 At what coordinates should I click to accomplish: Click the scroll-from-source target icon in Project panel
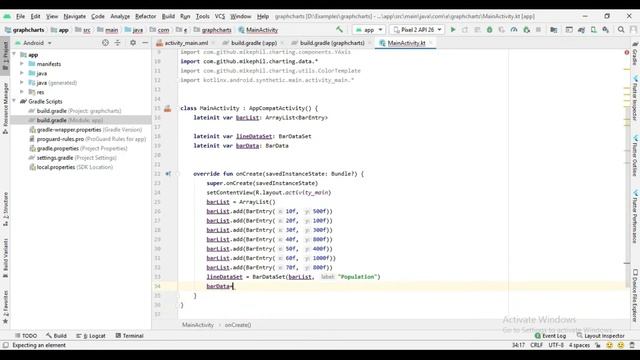[x=105, y=42]
